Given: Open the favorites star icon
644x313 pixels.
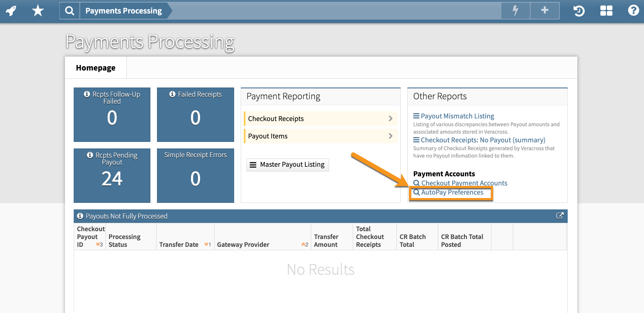Looking at the screenshot, I should coord(37,10).
